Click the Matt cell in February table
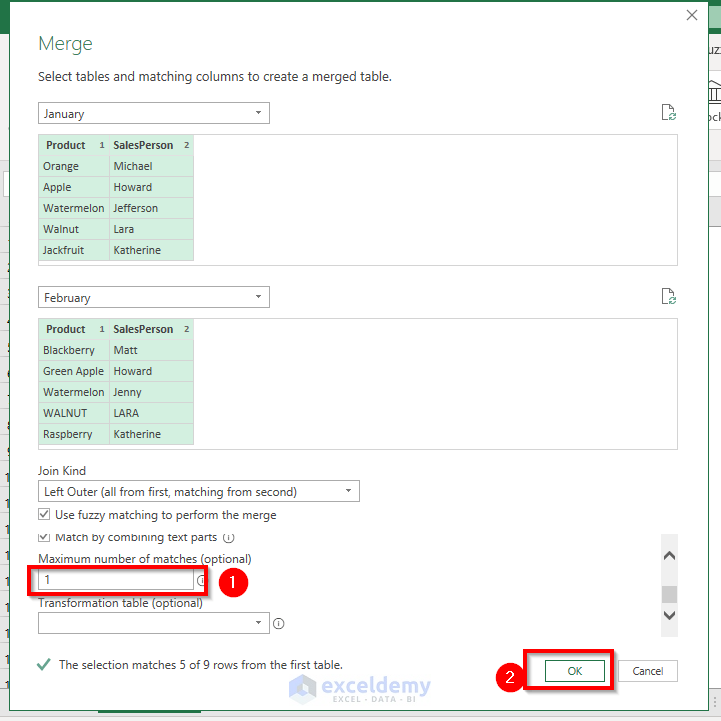Screen dimensions: 721x721 (x=151, y=350)
